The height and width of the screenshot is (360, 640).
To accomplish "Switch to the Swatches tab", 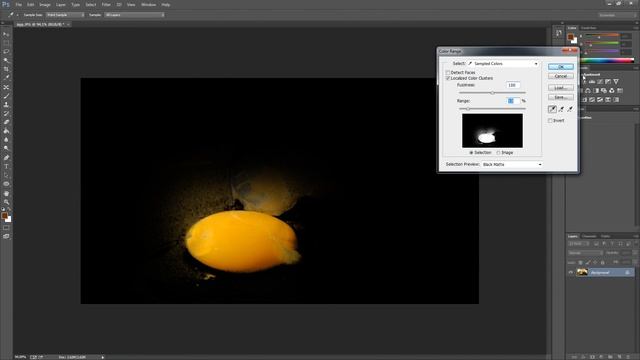I will click(x=589, y=28).
